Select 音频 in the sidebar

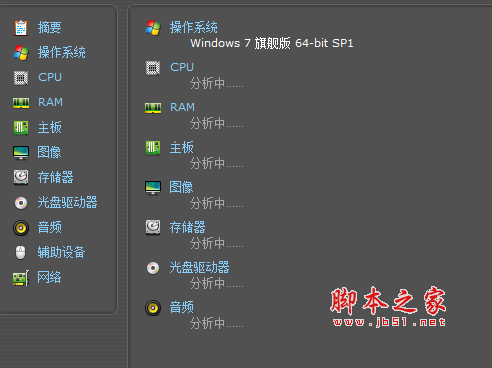click(50, 228)
